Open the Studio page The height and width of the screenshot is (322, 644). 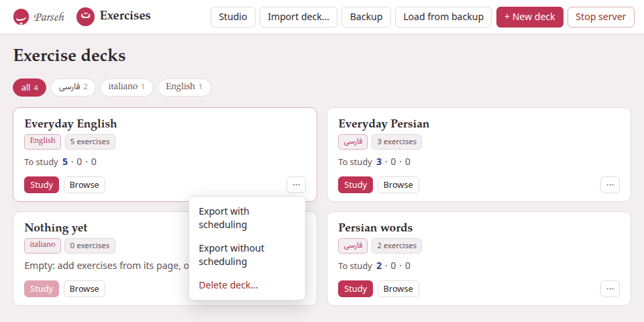[233, 17]
